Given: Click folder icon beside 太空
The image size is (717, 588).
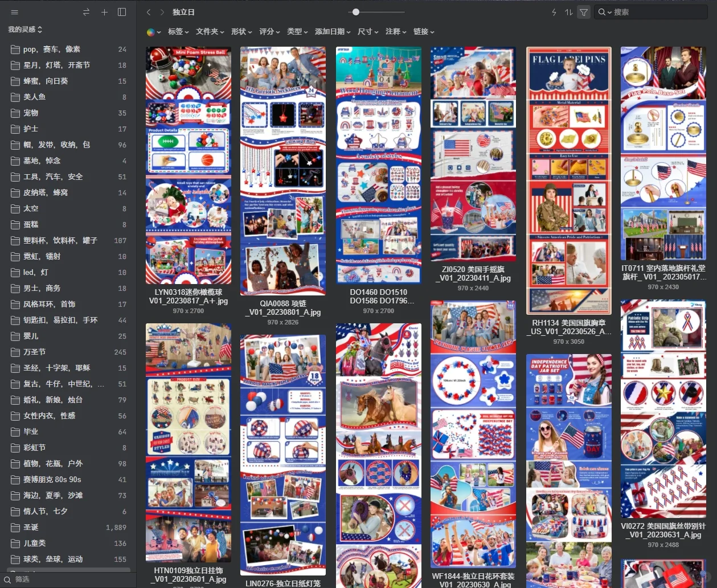Looking at the screenshot, I should (15, 209).
